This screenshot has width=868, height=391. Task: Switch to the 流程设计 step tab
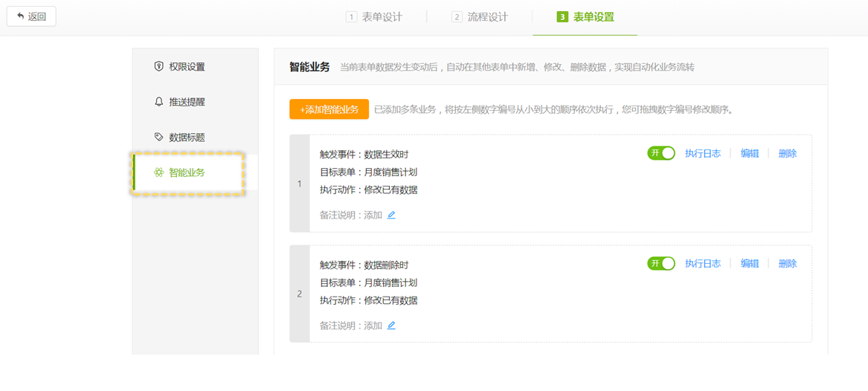[x=480, y=16]
